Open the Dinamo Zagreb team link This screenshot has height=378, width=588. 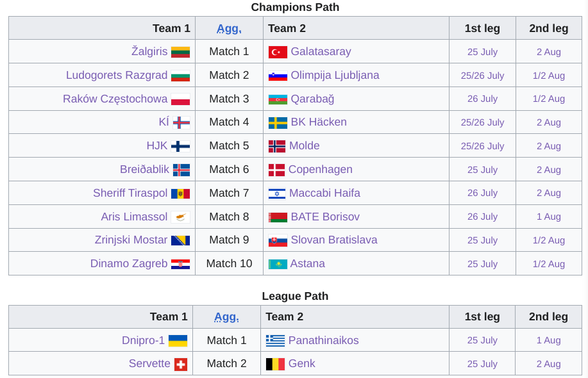click(x=129, y=263)
